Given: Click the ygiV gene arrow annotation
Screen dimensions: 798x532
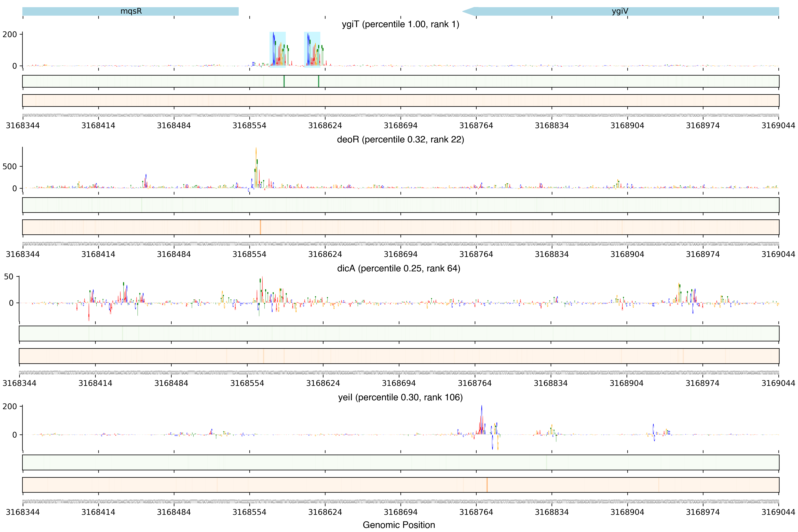Looking at the screenshot, I should (x=620, y=11).
